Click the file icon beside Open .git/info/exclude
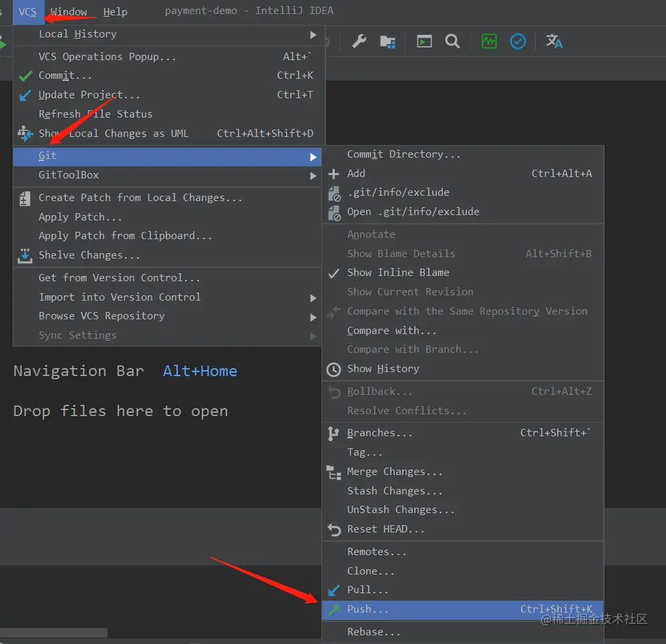Image resolution: width=666 pixels, height=644 pixels. 334,213
